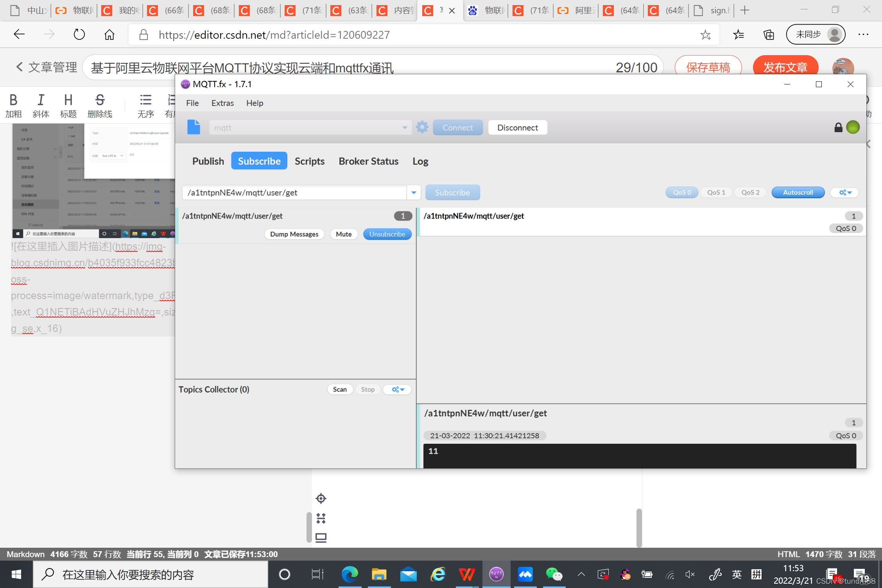Go back to 文章管理
The image size is (882, 588).
click(x=47, y=67)
